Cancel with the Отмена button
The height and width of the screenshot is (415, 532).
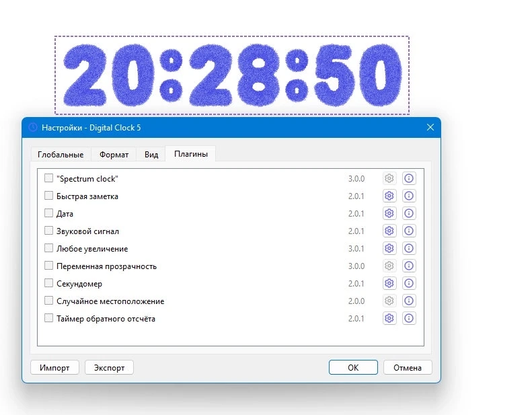(x=408, y=367)
